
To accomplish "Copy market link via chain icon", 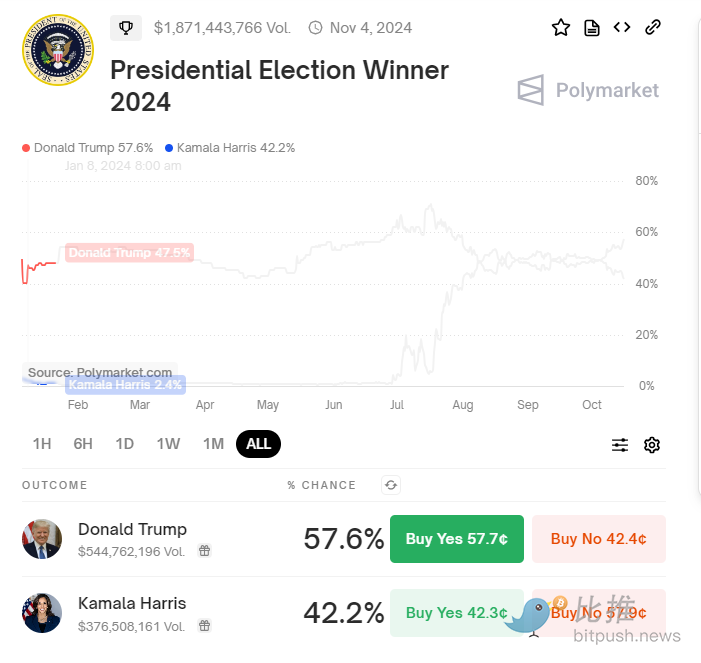I will [653, 28].
